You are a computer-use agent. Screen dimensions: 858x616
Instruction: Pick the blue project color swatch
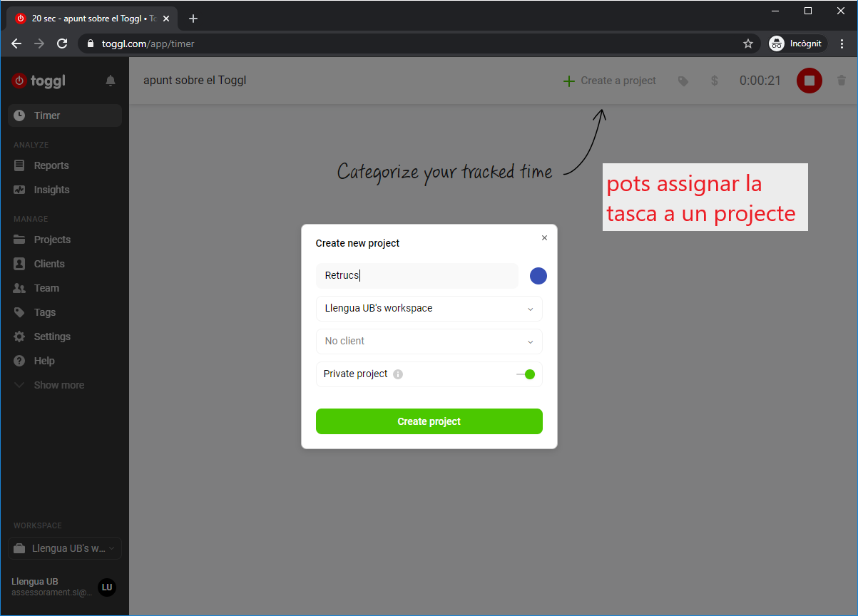(x=538, y=276)
